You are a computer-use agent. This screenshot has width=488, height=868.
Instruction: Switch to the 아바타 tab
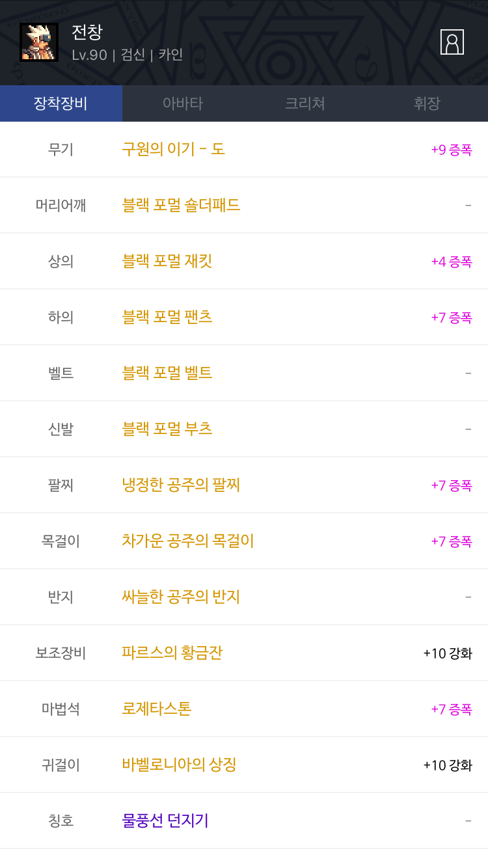183,103
